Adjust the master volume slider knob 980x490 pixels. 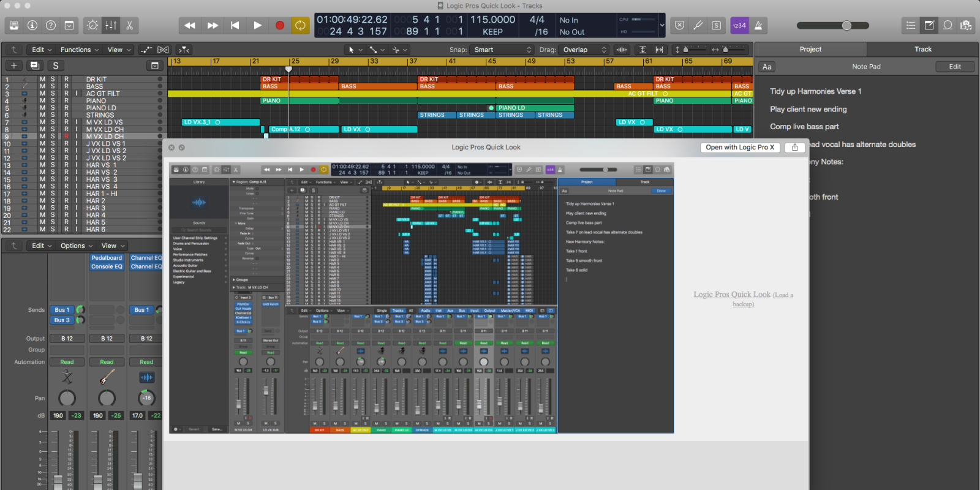[x=846, y=25]
